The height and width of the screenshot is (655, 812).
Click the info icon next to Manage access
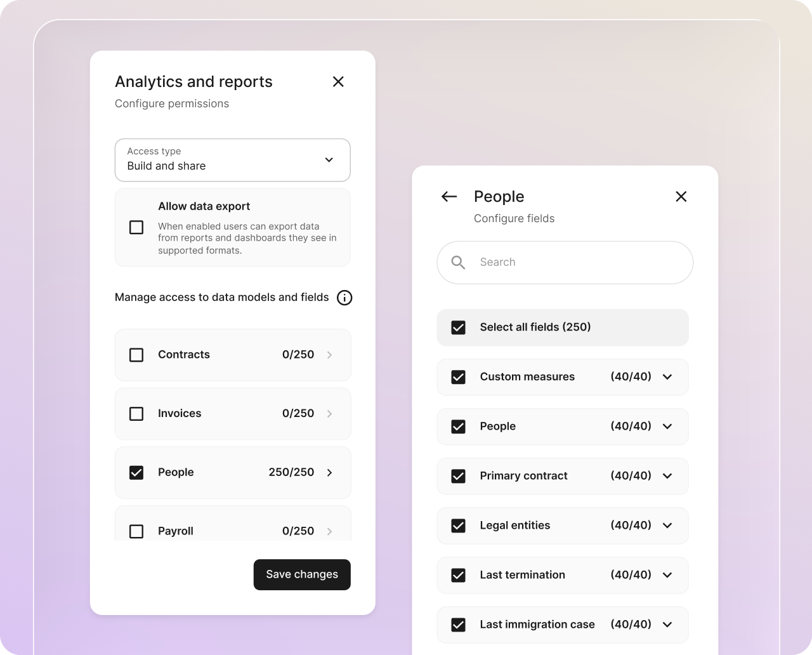[x=344, y=298]
